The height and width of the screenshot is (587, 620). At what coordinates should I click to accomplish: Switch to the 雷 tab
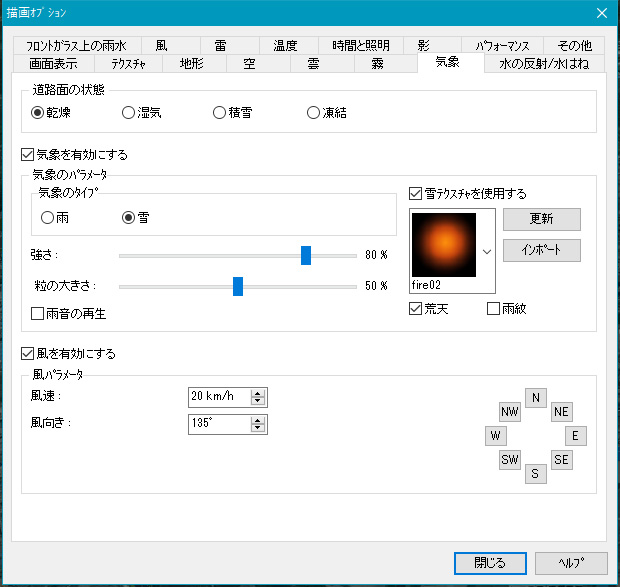pyautogui.click(x=230, y=45)
